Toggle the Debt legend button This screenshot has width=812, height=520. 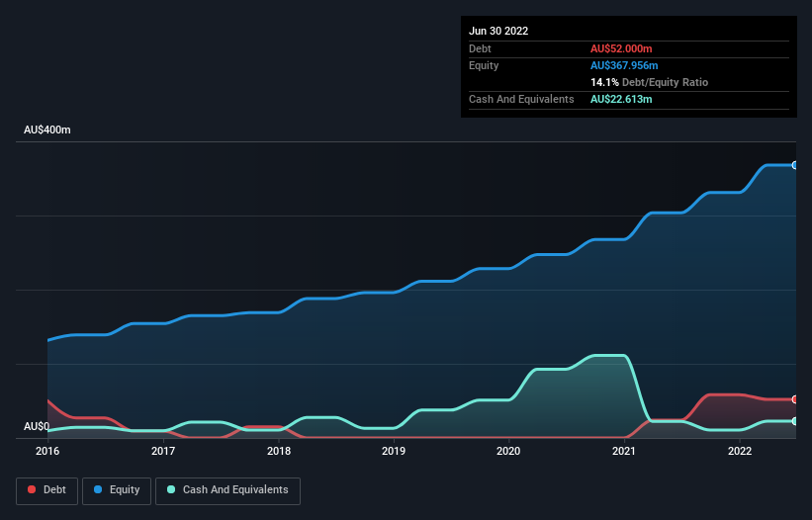click(x=46, y=490)
